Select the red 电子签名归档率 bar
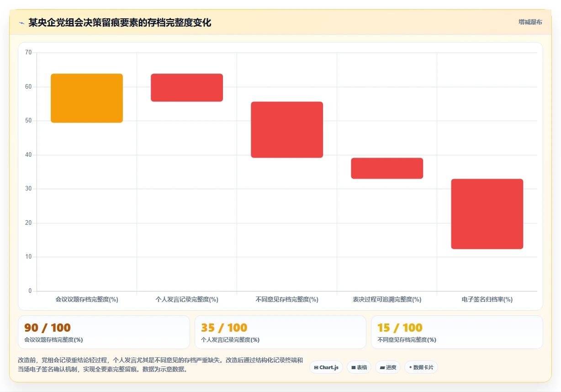The image size is (561, 392). (x=487, y=214)
